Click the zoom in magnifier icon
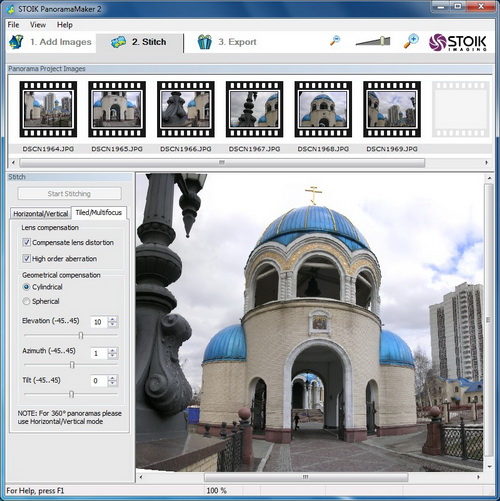The width and height of the screenshot is (500, 501). [x=411, y=41]
